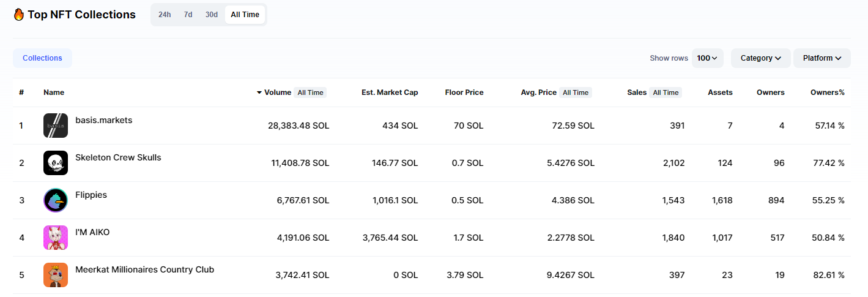This screenshot has width=868, height=297.
Task: Click the Flippies duck avatar icon
Action: [x=56, y=200]
